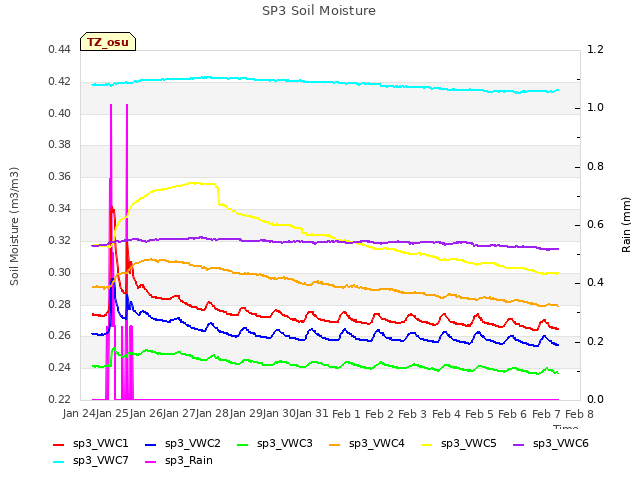The image size is (640, 480).
Task: Click the 1.2 rain axis tick label
Action: coord(596,49)
